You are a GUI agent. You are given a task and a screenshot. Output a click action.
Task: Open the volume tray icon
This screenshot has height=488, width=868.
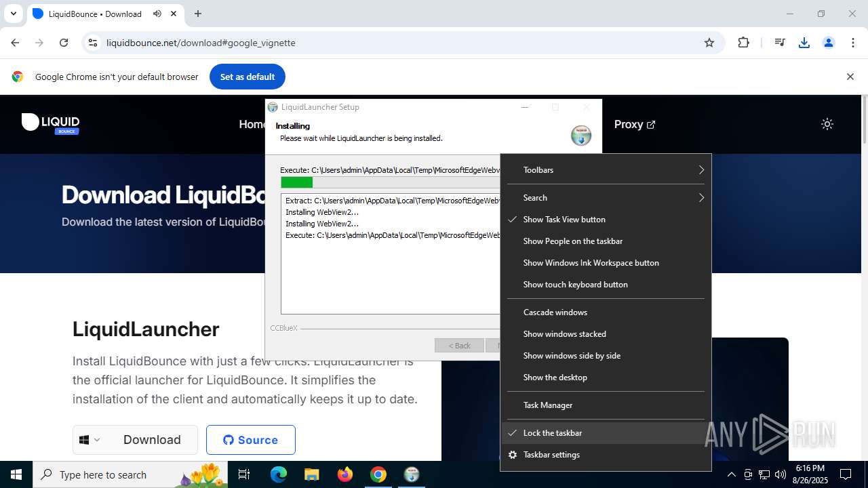coord(781,474)
